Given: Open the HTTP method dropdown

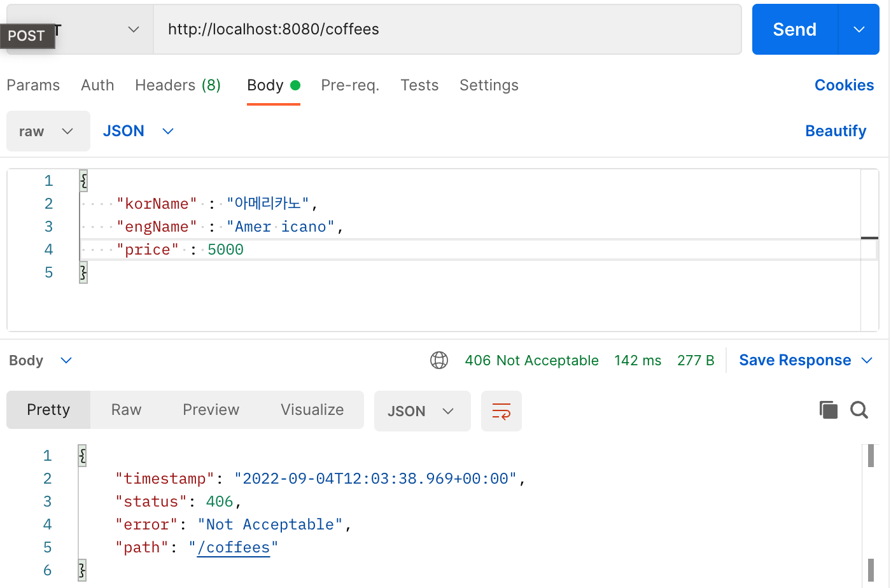Looking at the screenshot, I should [80, 29].
